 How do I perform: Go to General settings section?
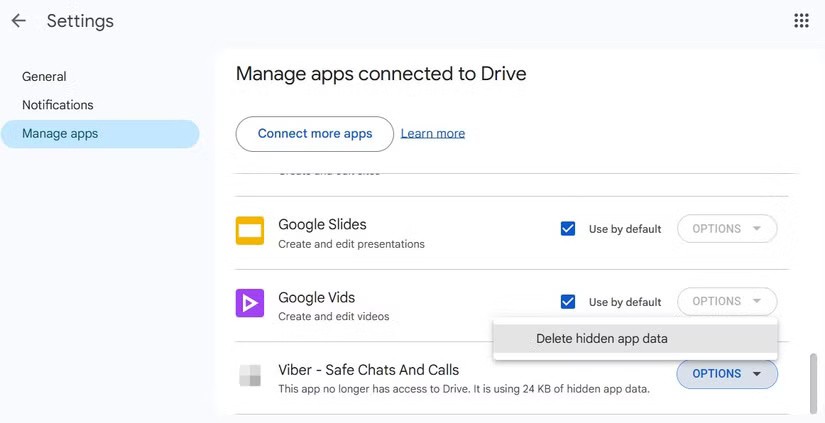point(44,77)
